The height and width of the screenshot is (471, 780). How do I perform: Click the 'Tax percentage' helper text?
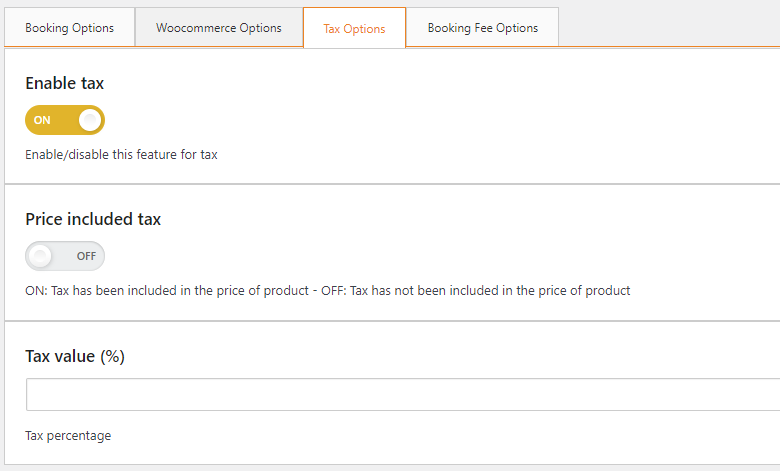(68, 436)
